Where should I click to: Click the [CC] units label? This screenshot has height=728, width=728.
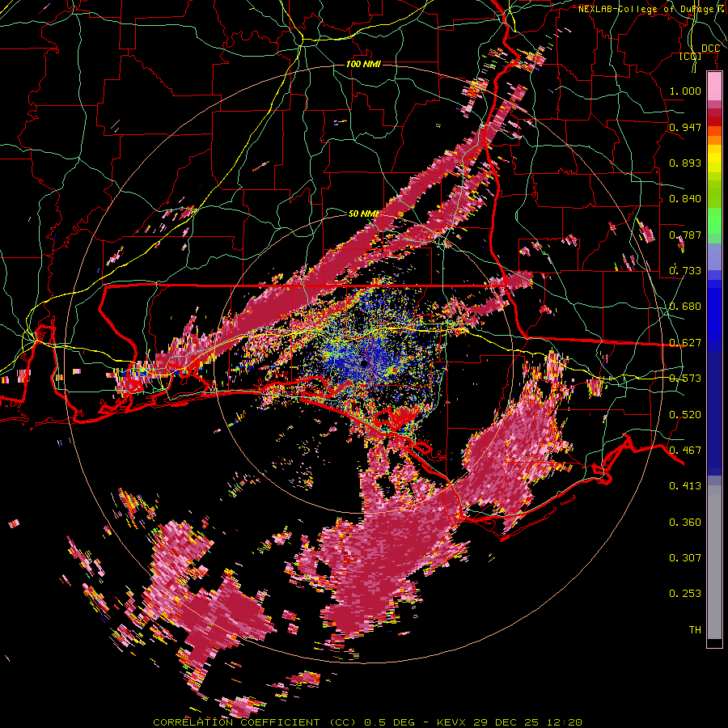[x=690, y=56]
